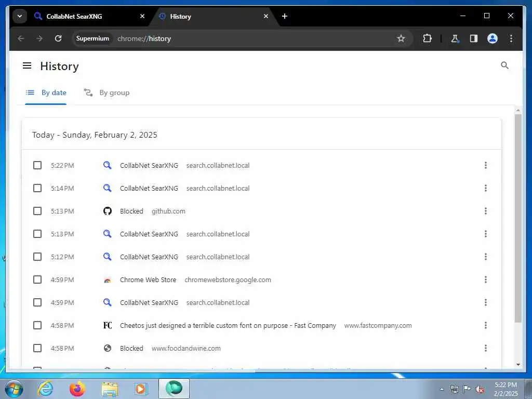This screenshot has height=399, width=532.
Task: Open the 5:14 PM CollabNet SearXNG link
Action: coord(149,188)
